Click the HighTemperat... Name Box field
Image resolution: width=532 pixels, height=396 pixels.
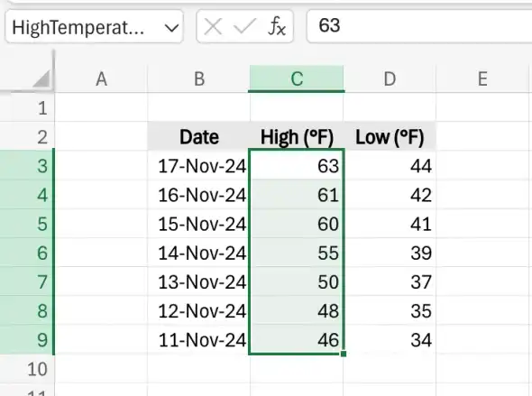(95, 27)
